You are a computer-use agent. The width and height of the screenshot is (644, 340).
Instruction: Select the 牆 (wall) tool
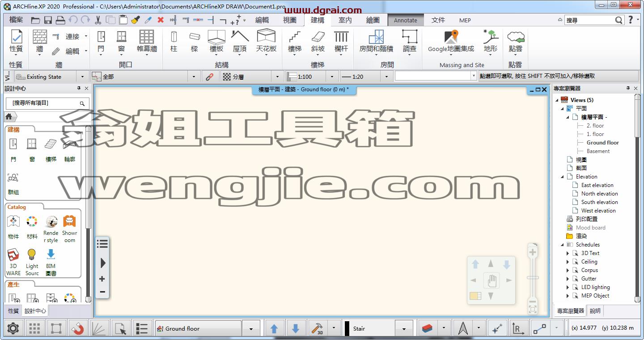40,42
